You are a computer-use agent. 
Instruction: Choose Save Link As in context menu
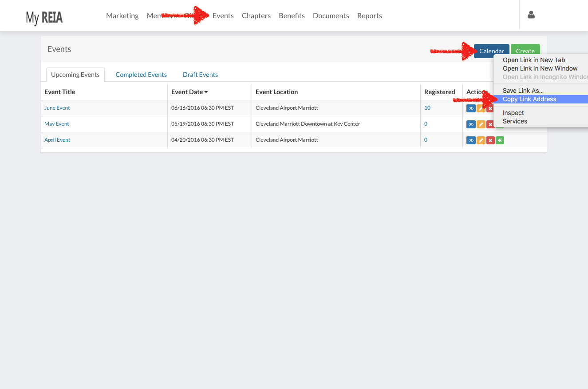point(523,91)
